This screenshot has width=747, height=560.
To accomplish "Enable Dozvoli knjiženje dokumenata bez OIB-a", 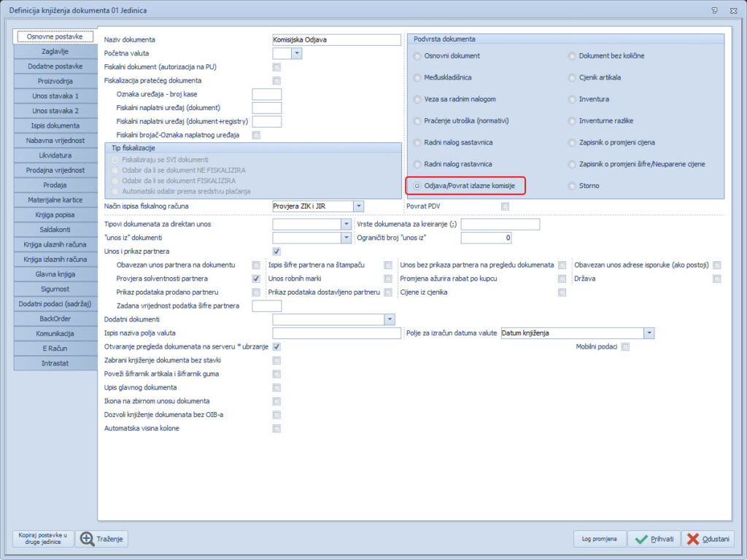I will pos(276,415).
